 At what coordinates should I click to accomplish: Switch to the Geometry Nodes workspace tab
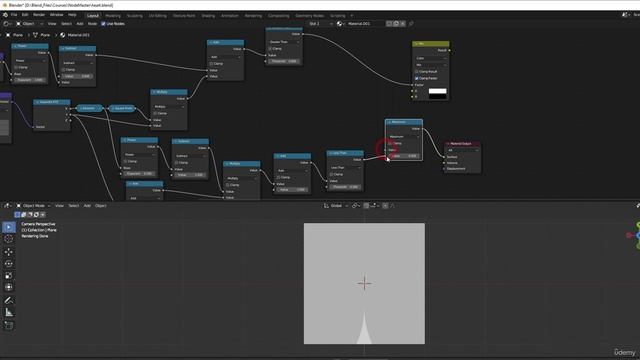click(309, 16)
